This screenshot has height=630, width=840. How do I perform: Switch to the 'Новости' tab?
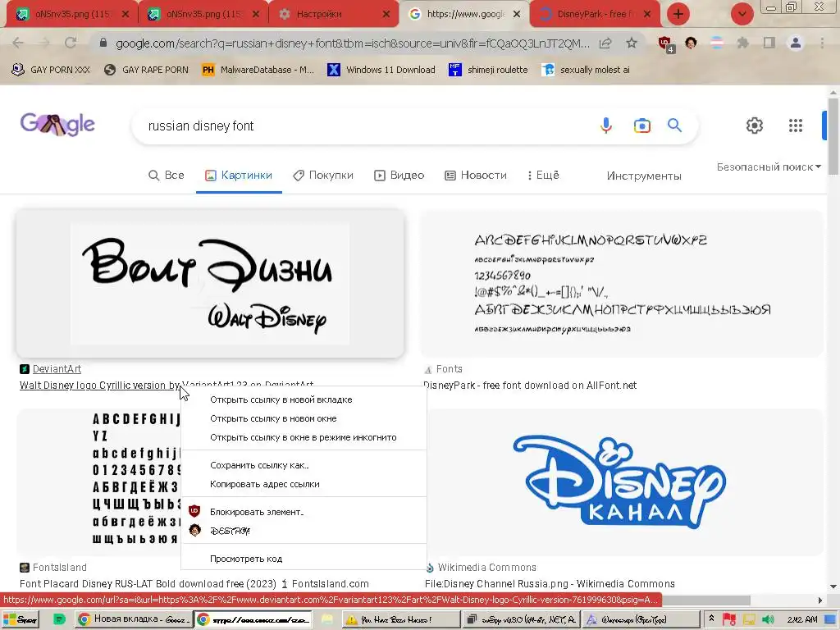[476, 176]
